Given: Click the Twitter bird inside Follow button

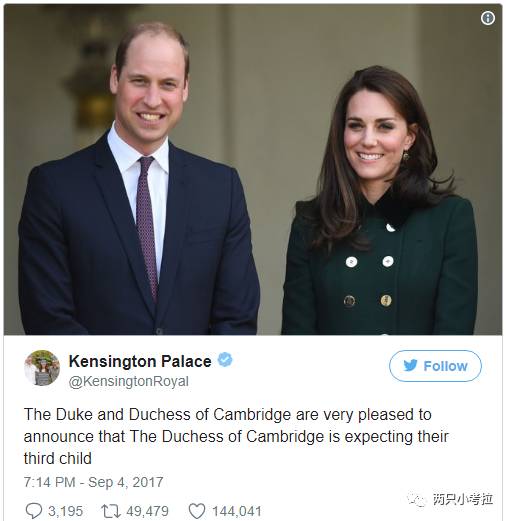Looking at the screenshot, I should point(410,365).
